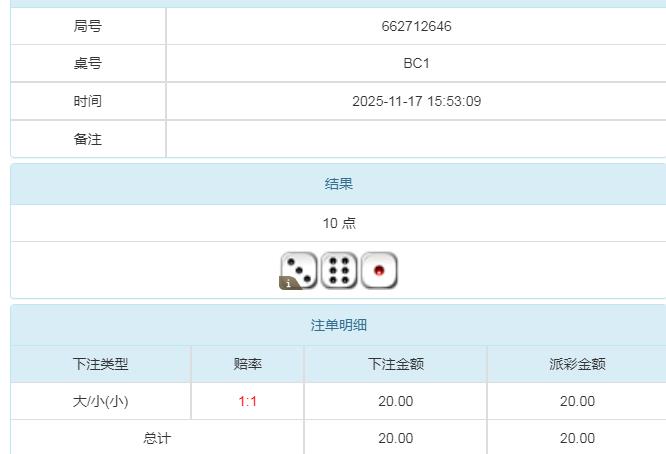This screenshot has width=666, height=454.
Task: Click the 注单明细 section header
Action: [x=339, y=325]
